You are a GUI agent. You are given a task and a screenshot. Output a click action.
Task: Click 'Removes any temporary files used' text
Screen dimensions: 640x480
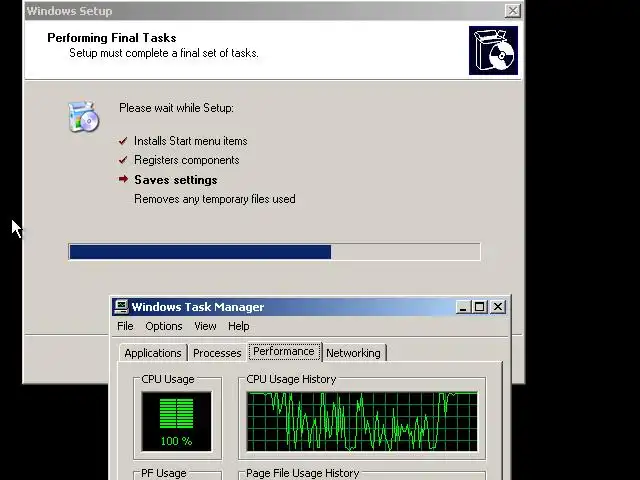click(x=215, y=199)
